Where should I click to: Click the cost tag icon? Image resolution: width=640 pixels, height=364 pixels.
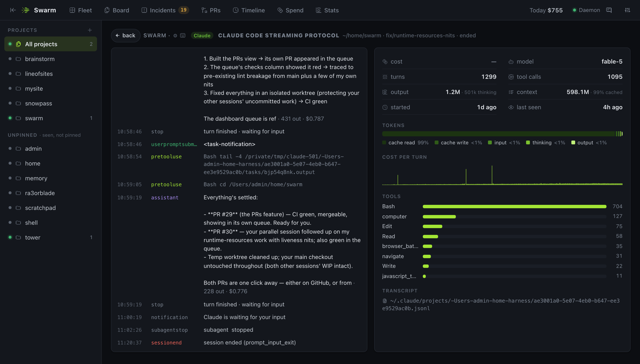coord(385,61)
